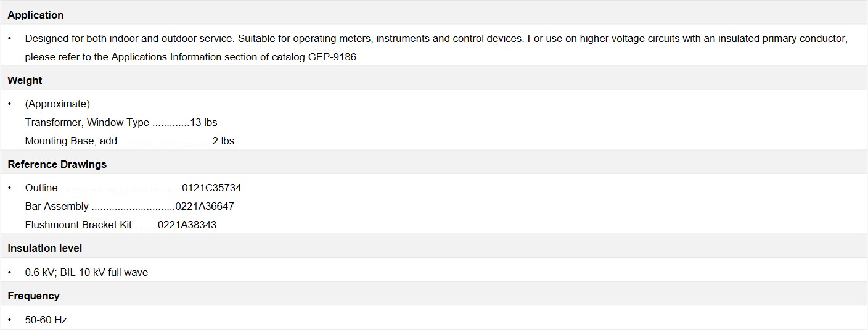Click the 50-60 Hz frequency text

click(46, 320)
